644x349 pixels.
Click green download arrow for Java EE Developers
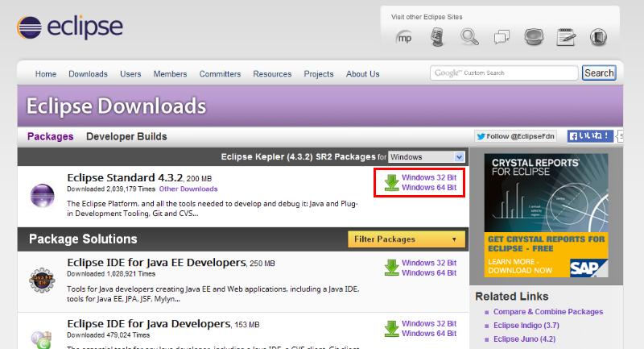tap(391, 268)
